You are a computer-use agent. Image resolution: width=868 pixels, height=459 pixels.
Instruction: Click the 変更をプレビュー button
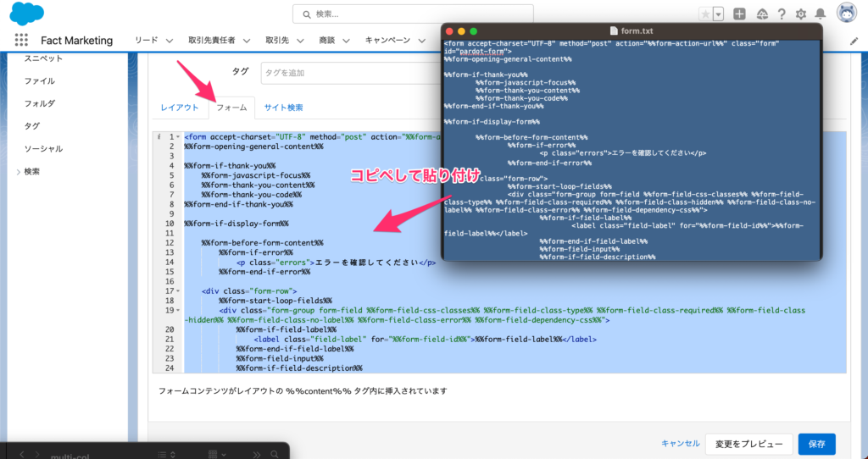tap(750, 444)
